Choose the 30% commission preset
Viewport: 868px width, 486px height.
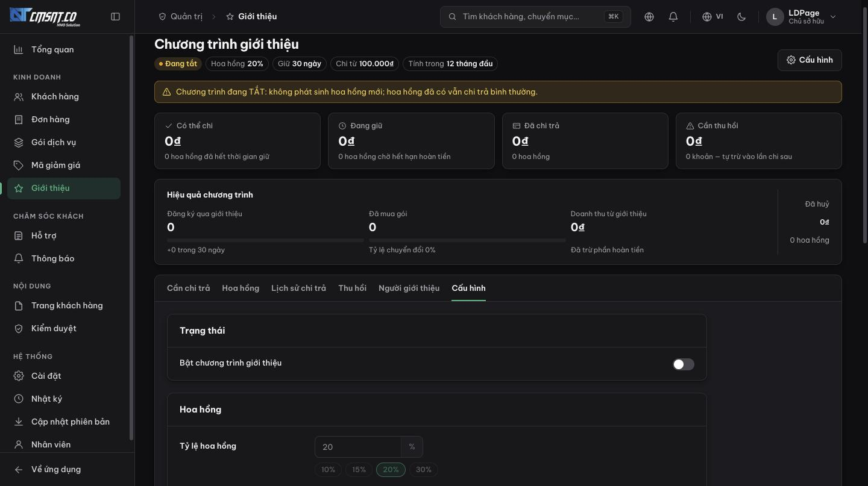click(424, 470)
